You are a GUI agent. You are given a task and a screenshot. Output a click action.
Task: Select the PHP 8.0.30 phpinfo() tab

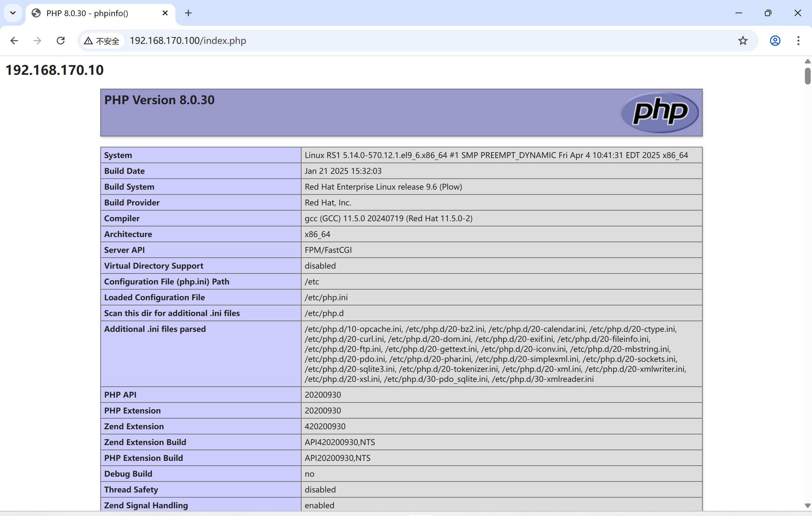tap(88, 13)
